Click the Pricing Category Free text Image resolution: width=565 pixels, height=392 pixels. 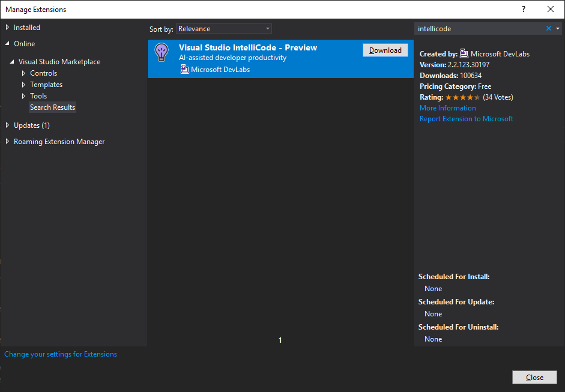point(456,86)
